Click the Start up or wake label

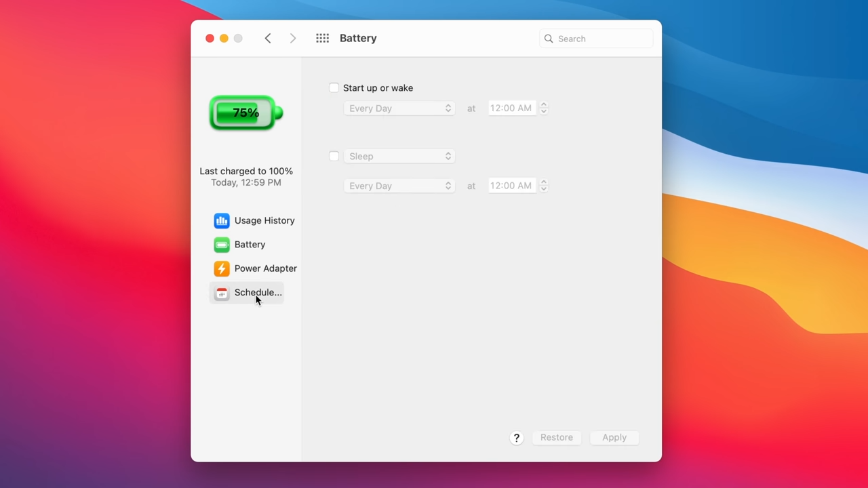click(x=378, y=88)
